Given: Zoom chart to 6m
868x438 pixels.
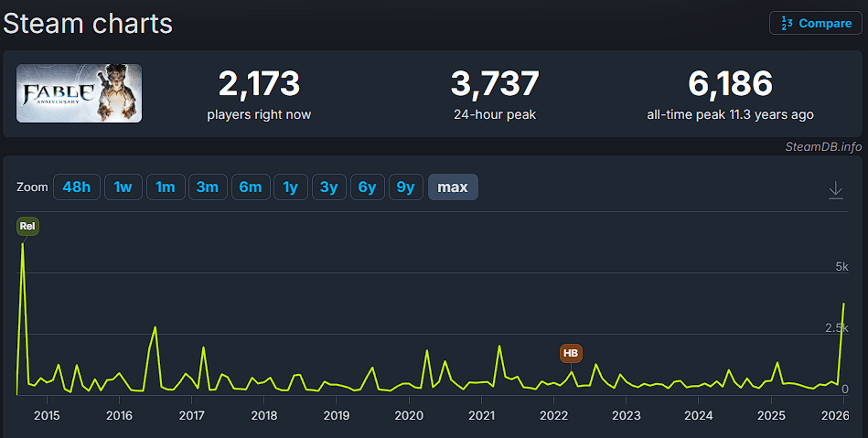Looking at the screenshot, I should point(250,187).
